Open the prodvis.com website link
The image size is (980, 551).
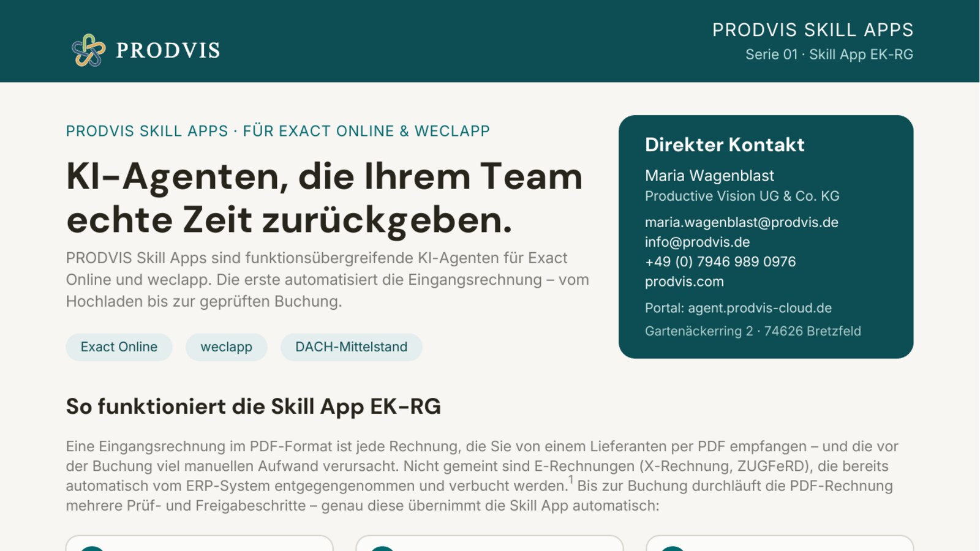point(684,282)
